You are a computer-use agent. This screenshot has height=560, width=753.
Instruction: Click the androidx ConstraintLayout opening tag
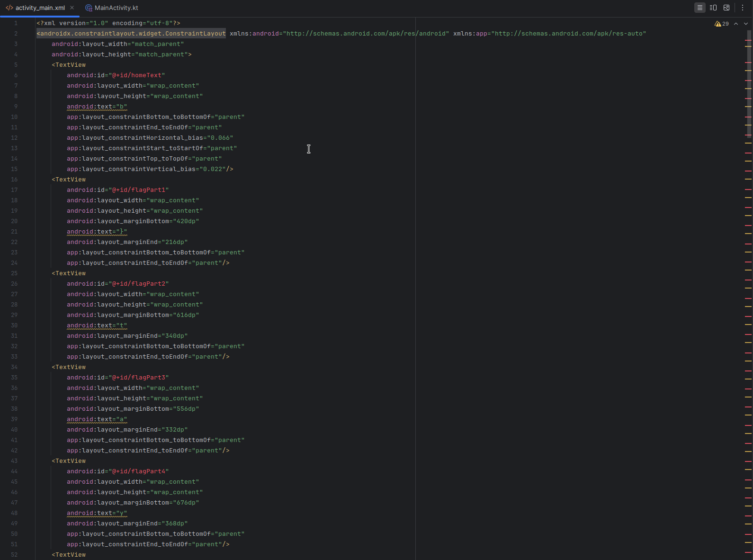[131, 34]
